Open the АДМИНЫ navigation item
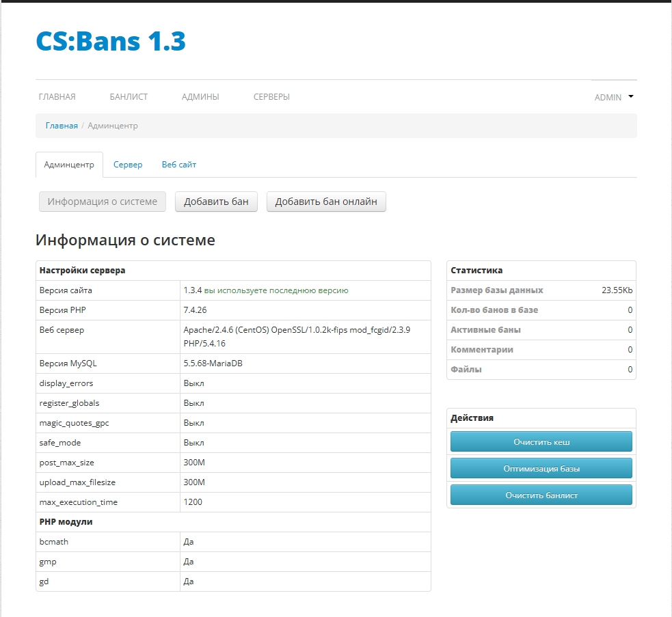Viewport: 672px width, 617px height. click(x=200, y=97)
